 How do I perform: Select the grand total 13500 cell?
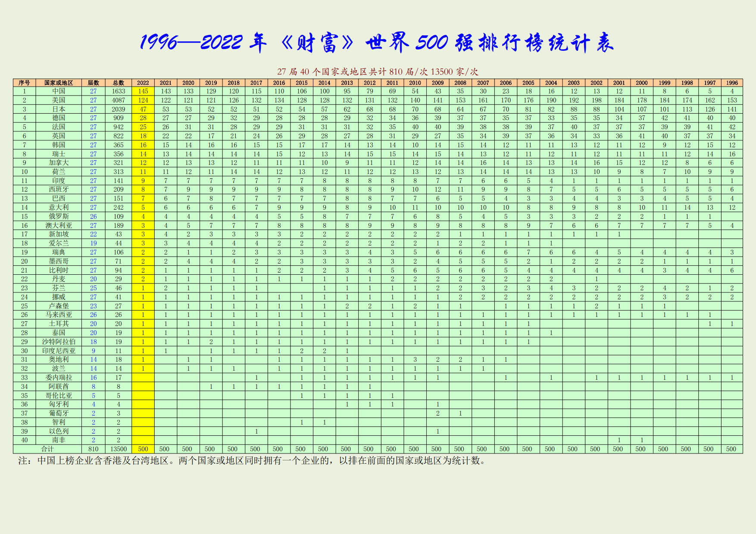(x=119, y=449)
